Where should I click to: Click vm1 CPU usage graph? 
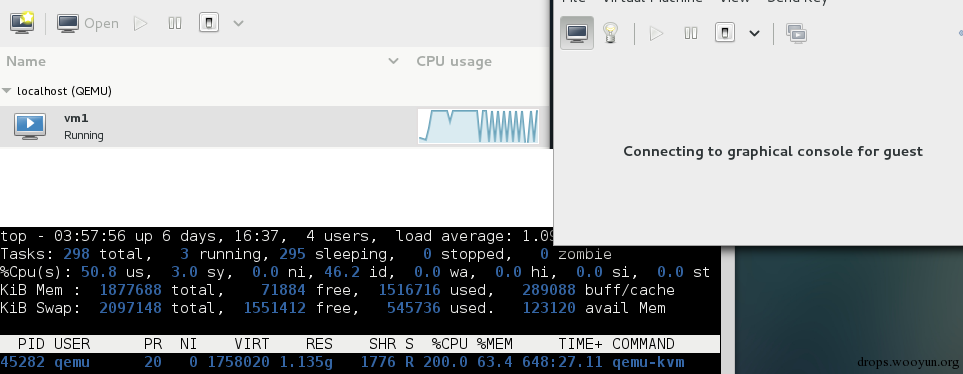pyautogui.click(x=478, y=126)
